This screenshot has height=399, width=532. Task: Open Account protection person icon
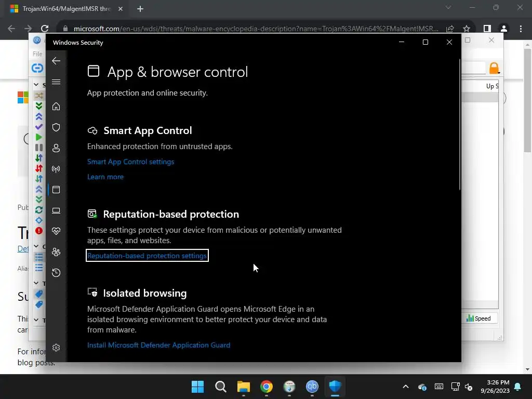pyautogui.click(x=56, y=148)
